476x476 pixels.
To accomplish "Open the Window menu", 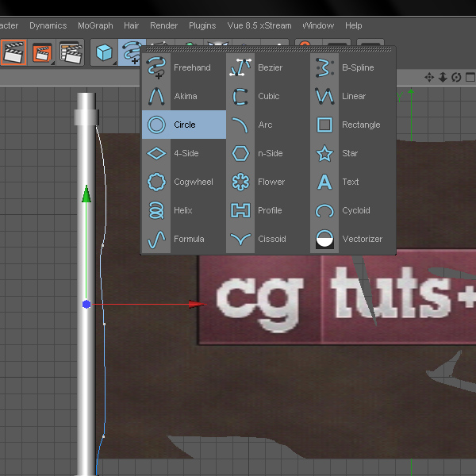I will [318, 26].
